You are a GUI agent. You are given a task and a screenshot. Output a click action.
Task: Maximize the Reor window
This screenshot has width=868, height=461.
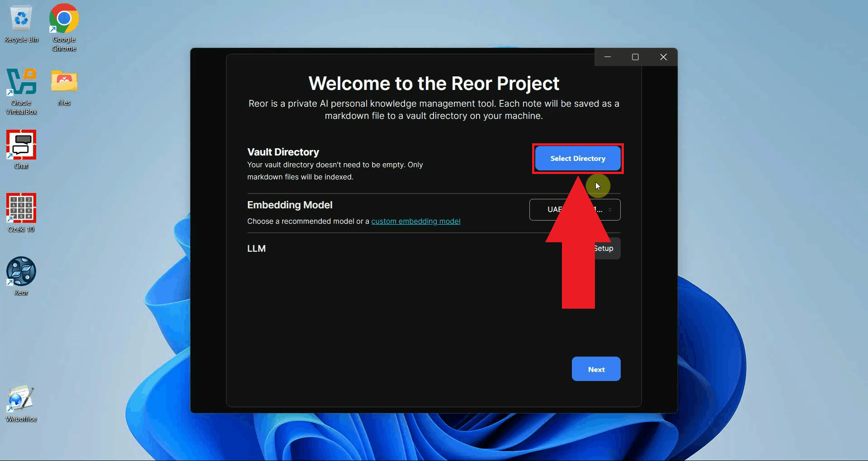click(x=635, y=57)
